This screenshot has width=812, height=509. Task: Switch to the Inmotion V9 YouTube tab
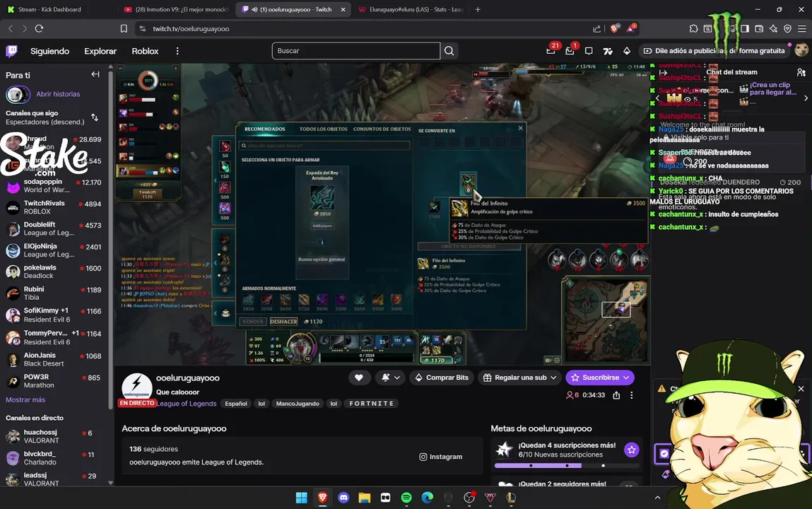click(x=176, y=9)
